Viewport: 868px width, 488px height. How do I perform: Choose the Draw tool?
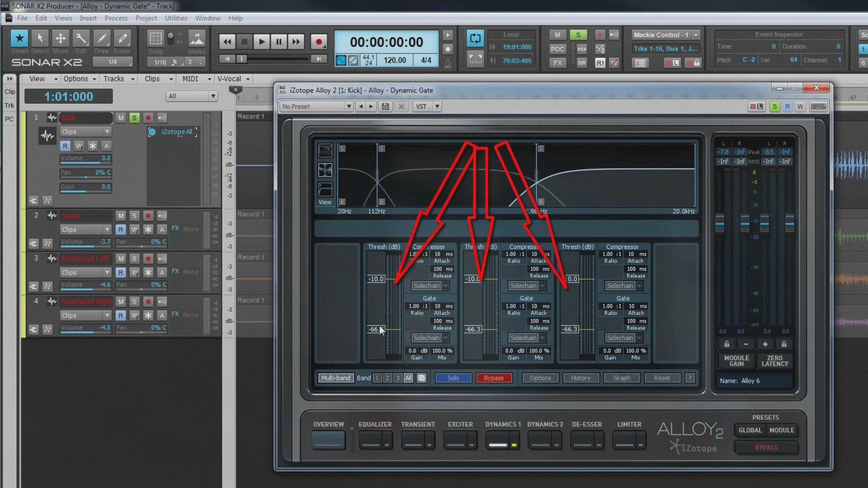pos(102,39)
